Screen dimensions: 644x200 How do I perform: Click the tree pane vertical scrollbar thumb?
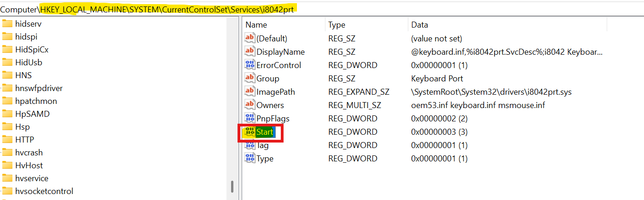tap(232, 186)
